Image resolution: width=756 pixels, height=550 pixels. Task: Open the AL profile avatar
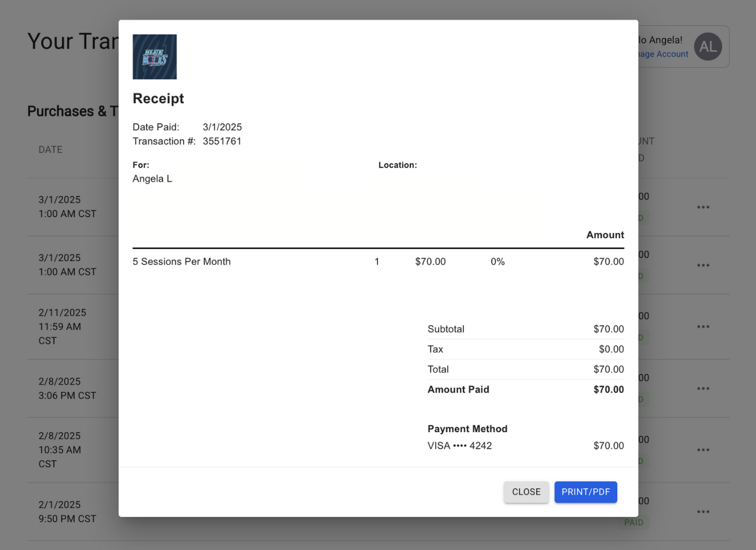coord(707,47)
